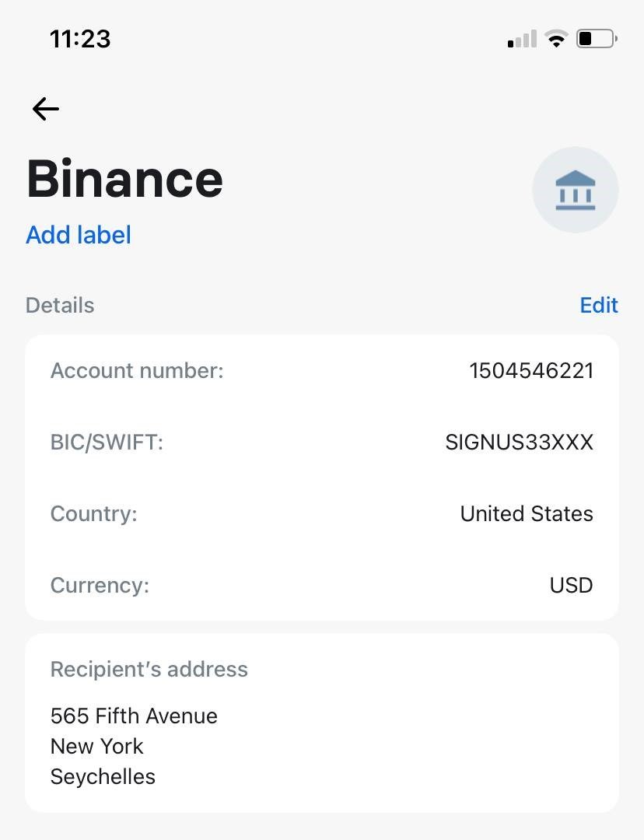Tap the Wi-Fi status icon
644x840 pixels.
pyautogui.click(x=556, y=39)
